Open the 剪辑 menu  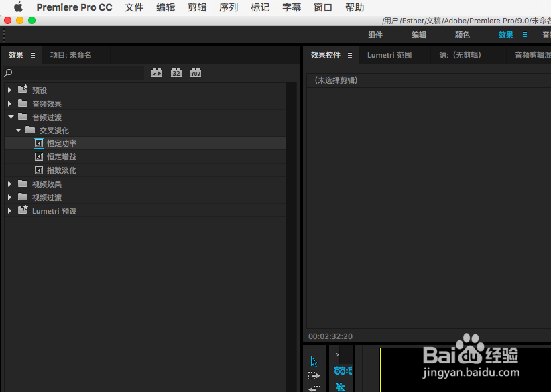click(197, 7)
